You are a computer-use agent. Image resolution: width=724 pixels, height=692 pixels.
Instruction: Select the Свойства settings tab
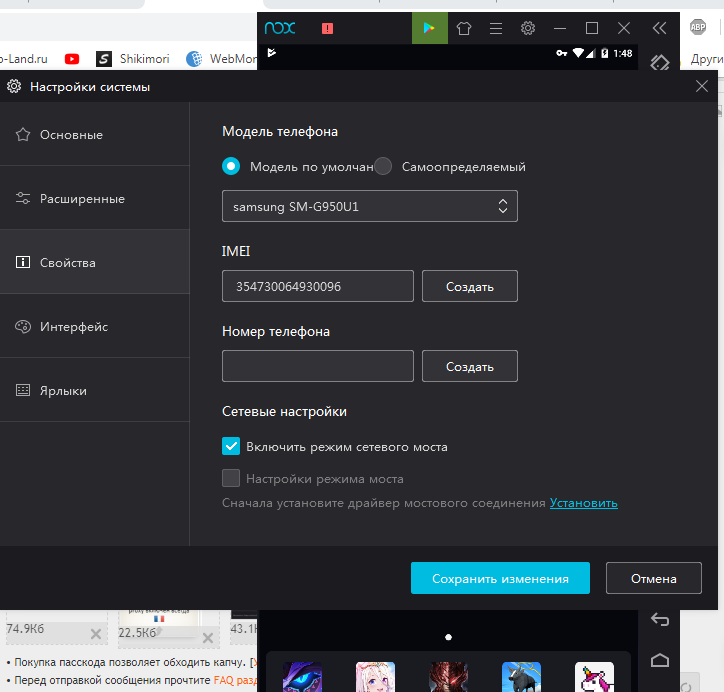(x=95, y=262)
